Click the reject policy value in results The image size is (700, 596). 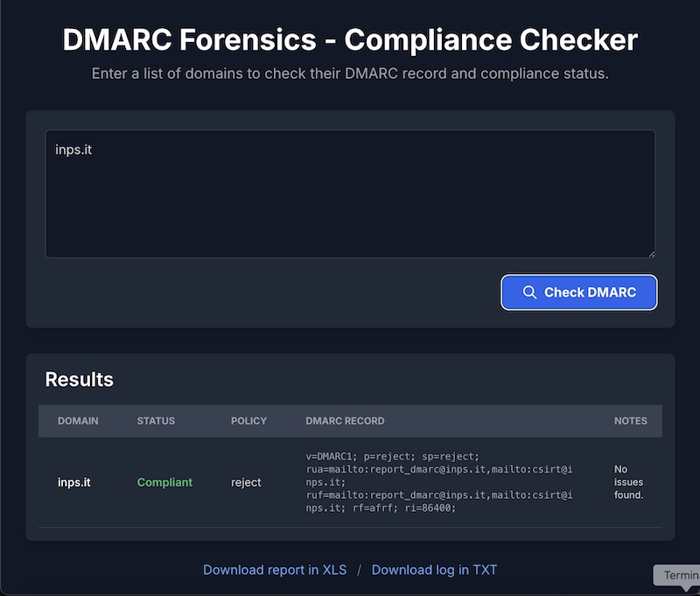[x=246, y=482]
